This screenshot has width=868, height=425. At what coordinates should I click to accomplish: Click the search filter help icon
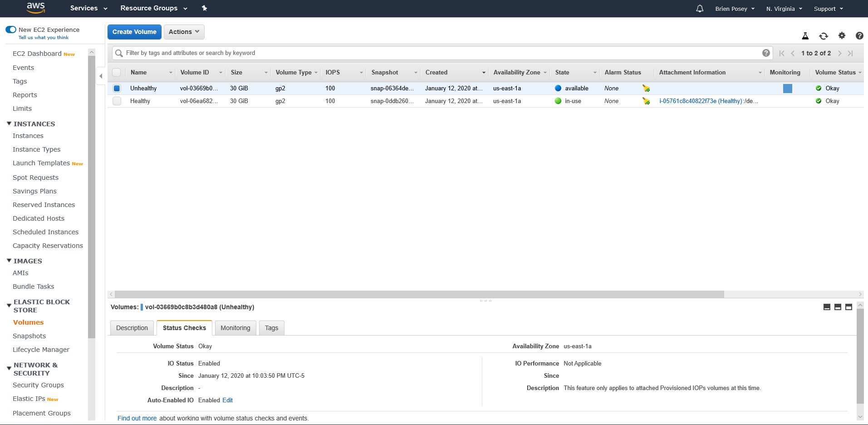tap(766, 53)
